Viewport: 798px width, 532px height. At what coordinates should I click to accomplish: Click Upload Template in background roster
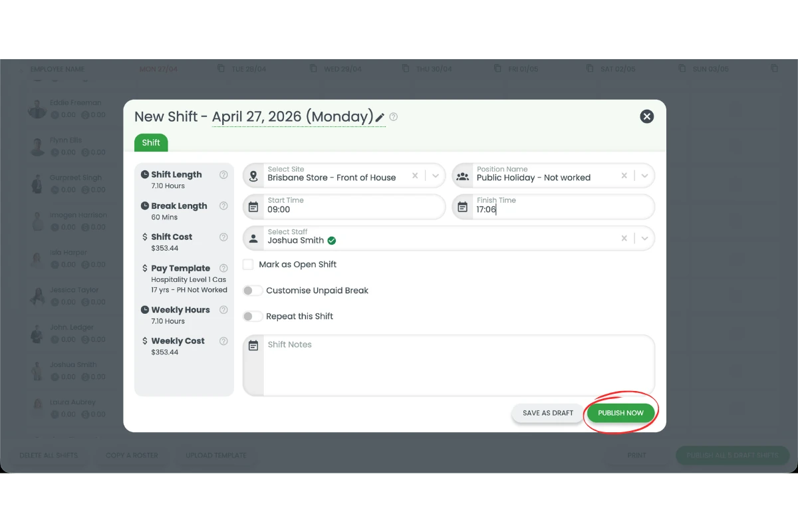[216, 456]
